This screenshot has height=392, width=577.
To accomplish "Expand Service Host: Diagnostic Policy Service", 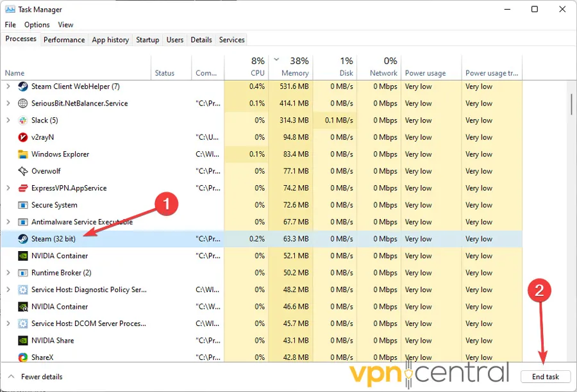I will tap(8, 290).
